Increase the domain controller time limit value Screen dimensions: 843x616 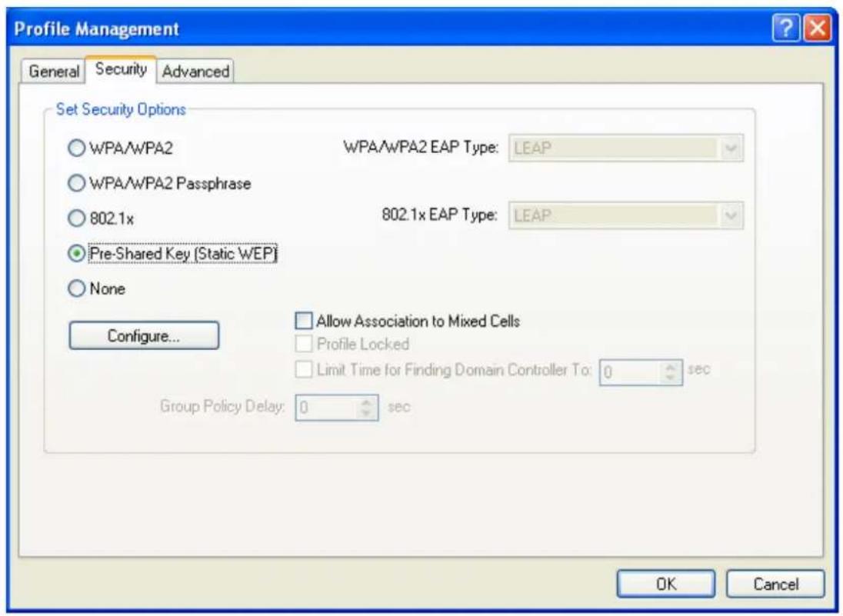coord(671,367)
